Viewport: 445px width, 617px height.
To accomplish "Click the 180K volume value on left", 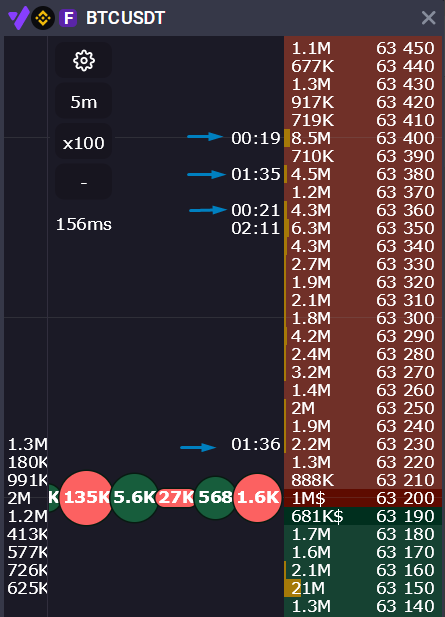I will 28,462.
